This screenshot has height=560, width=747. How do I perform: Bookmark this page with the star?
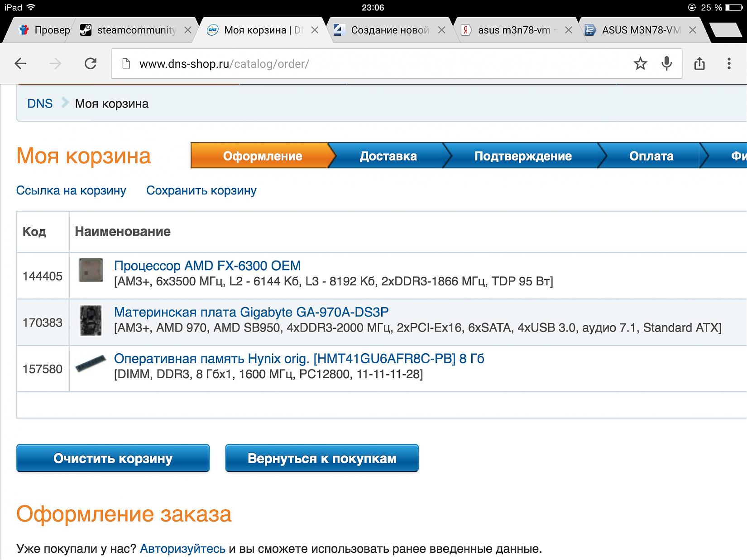(640, 64)
